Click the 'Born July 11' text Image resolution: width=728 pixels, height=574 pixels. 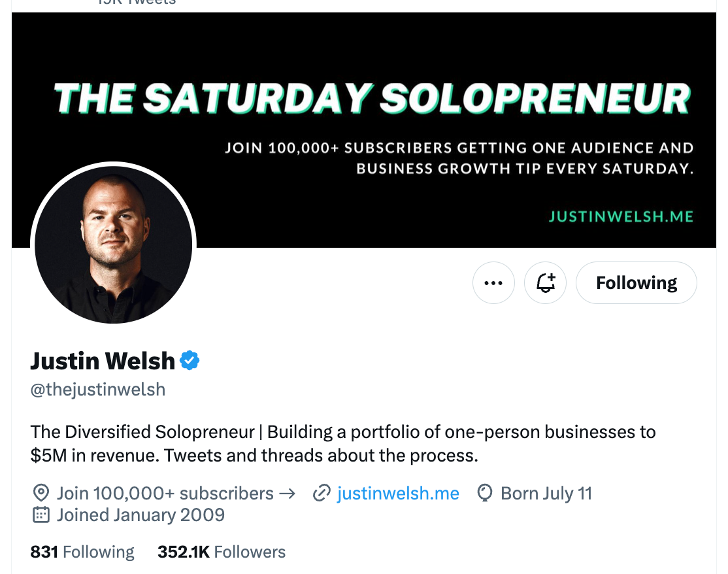click(546, 493)
